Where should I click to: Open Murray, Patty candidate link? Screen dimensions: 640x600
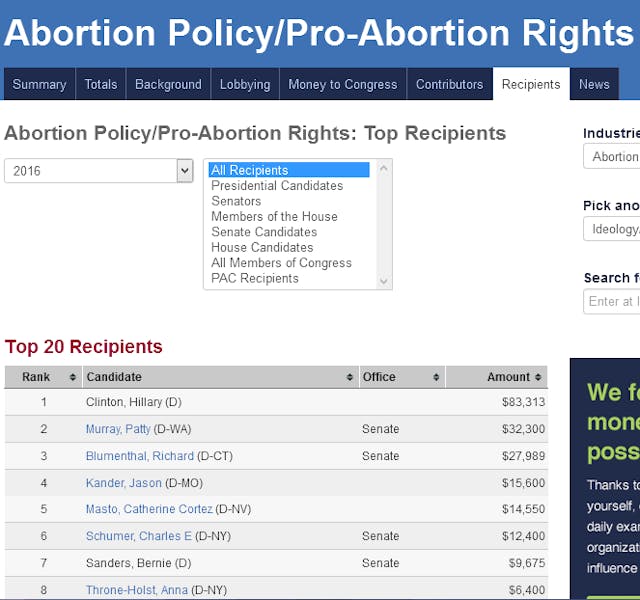[x=118, y=429]
